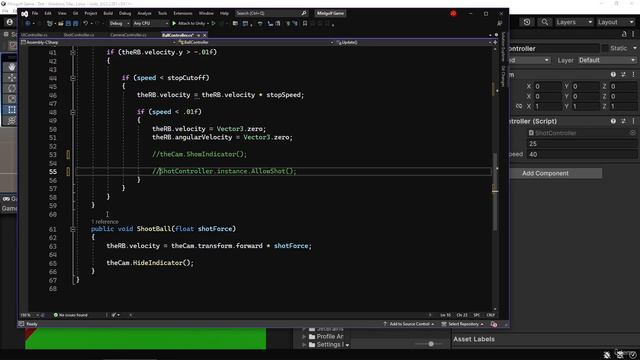The image size is (640, 360).
Task: Open the Assembly-CSharp project dropdown
Action: tap(98, 42)
